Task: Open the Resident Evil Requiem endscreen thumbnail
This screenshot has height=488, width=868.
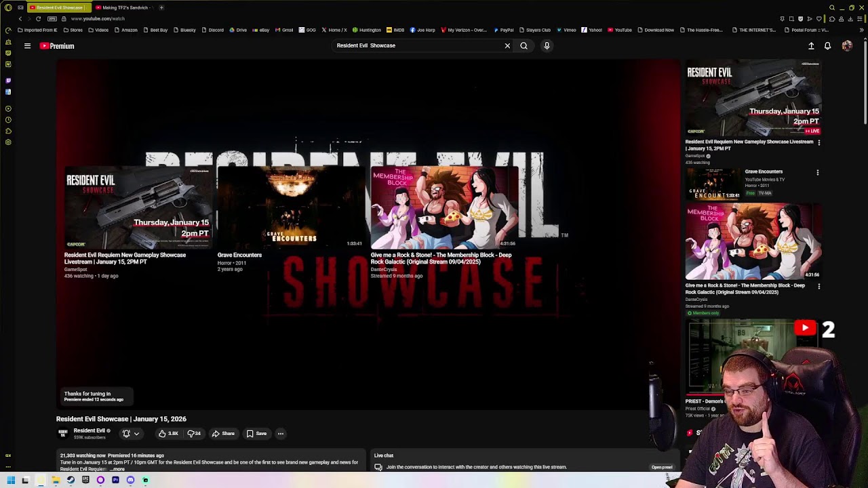Action: [x=138, y=207]
